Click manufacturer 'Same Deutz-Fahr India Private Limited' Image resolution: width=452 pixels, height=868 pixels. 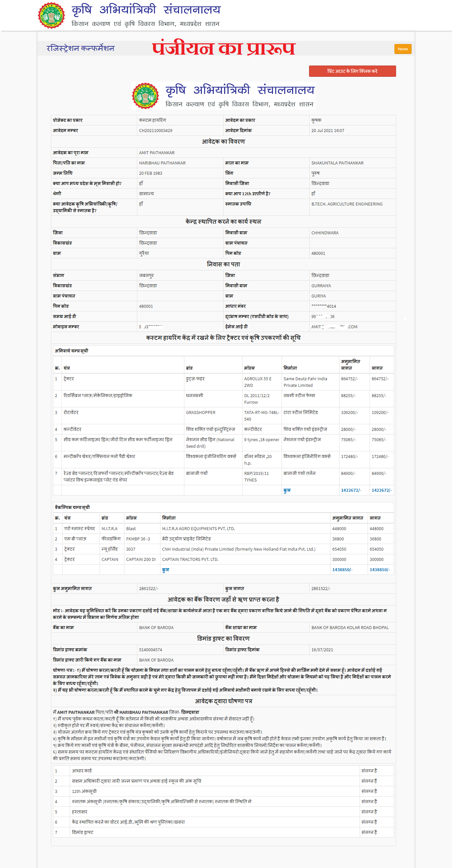[x=305, y=382]
